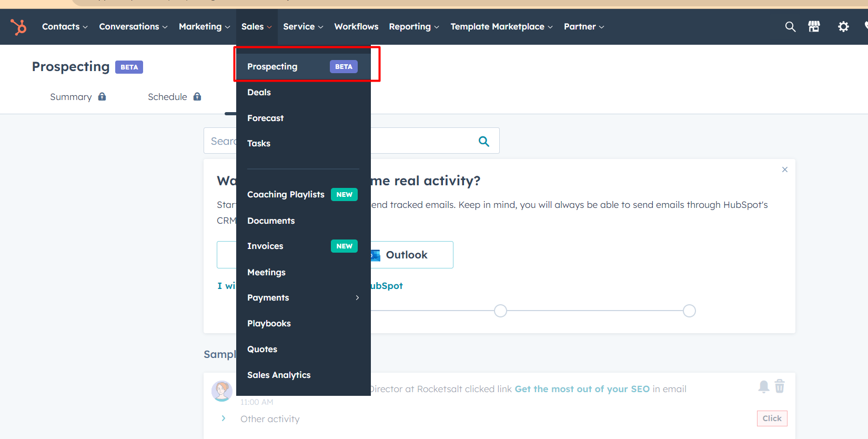
Task: Close the real activity banner
Action: click(x=785, y=169)
